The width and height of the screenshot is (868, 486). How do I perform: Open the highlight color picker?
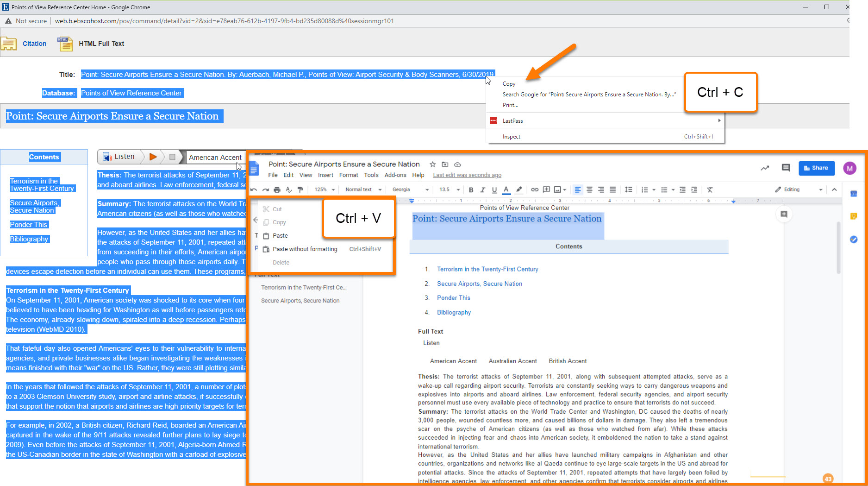519,189
